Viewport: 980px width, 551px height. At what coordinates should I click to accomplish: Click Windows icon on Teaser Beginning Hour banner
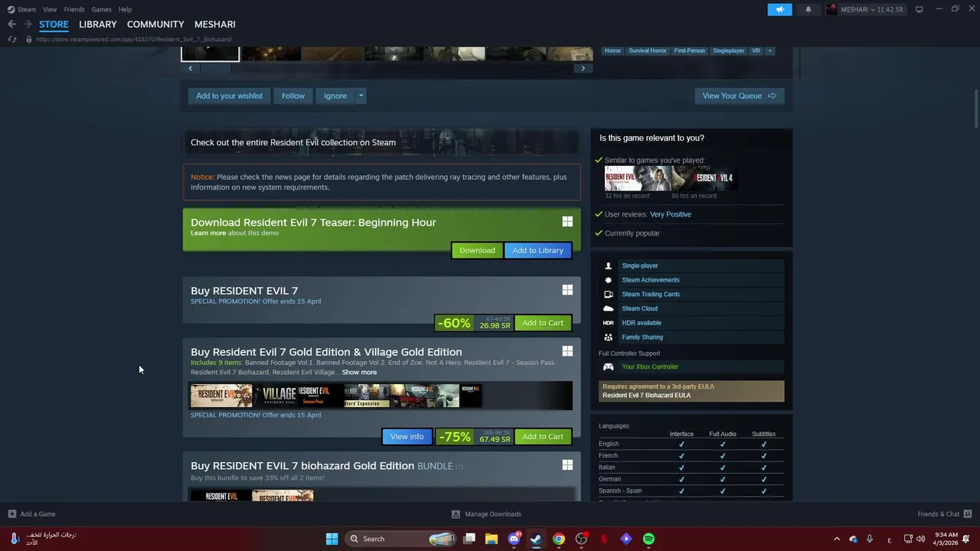coord(567,222)
